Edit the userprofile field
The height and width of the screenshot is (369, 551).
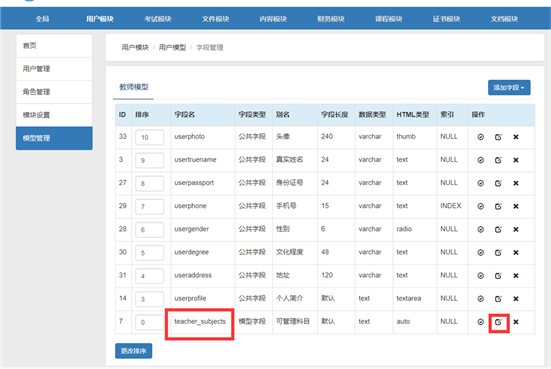click(498, 299)
